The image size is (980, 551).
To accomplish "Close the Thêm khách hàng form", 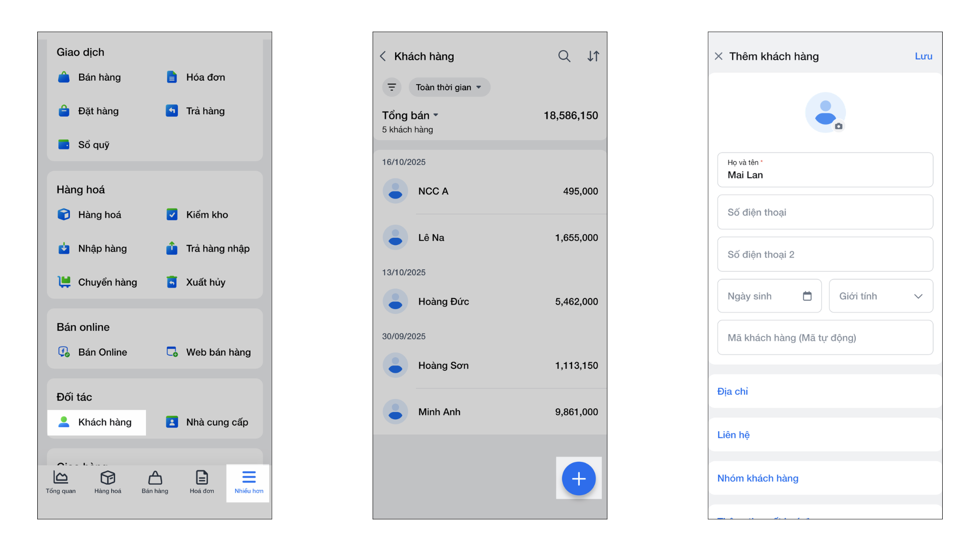I will (719, 56).
